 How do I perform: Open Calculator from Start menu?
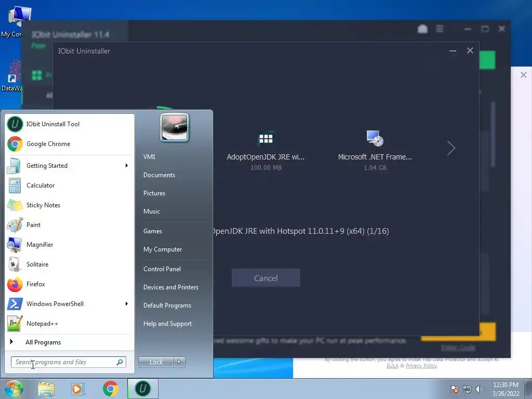(70, 185)
